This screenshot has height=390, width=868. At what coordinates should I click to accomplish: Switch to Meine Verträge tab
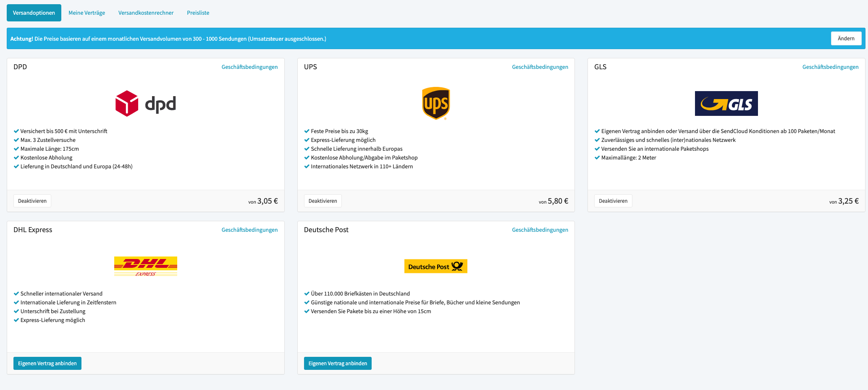point(87,13)
